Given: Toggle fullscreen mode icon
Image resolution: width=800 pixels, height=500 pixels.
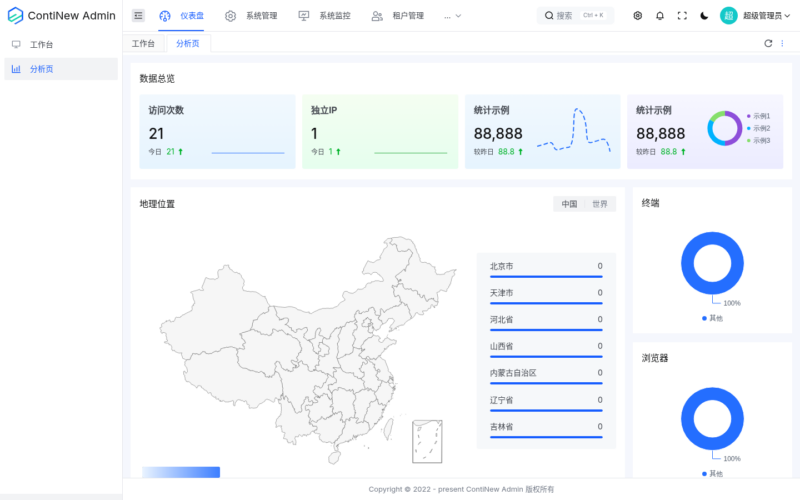Looking at the screenshot, I should click(x=682, y=16).
